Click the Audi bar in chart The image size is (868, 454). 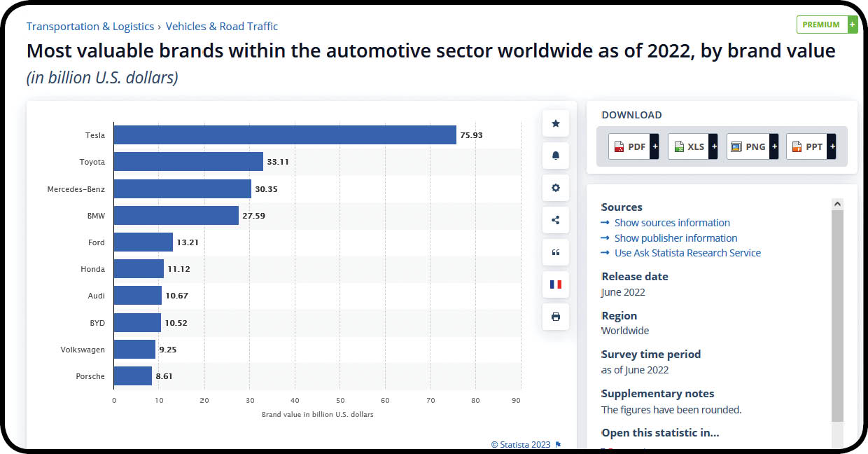click(138, 296)
